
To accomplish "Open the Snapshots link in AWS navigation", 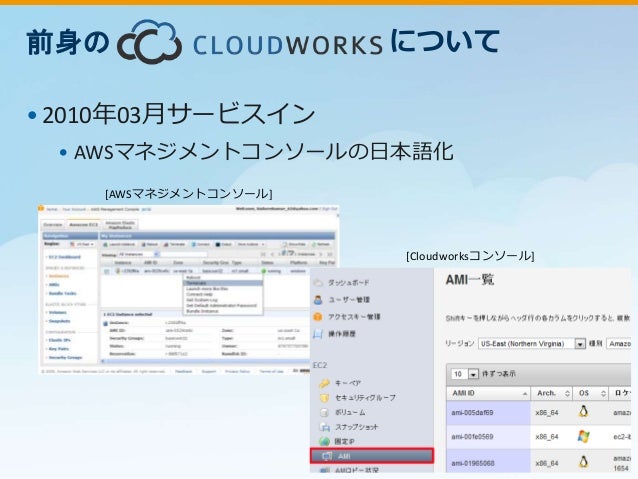I will coord(59,321).
